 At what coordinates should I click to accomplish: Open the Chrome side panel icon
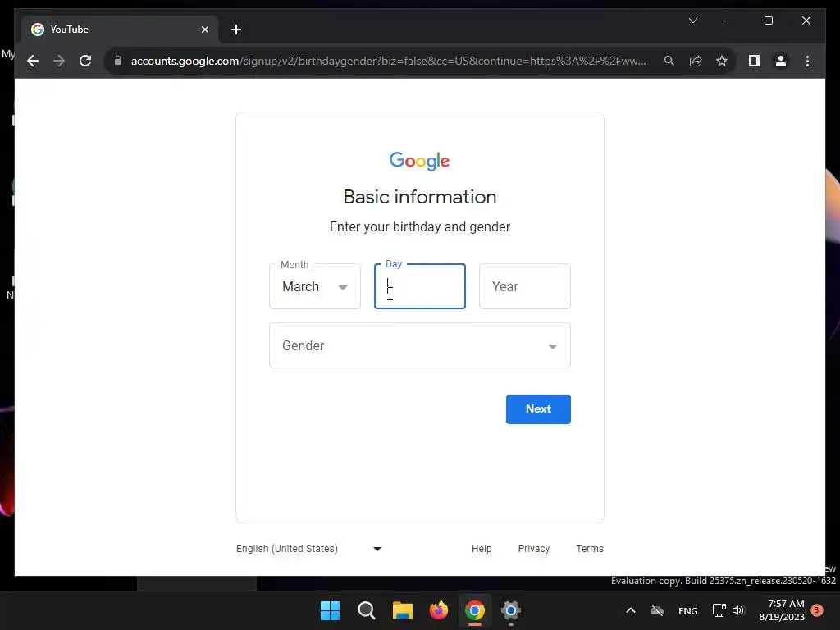[755, 61]
